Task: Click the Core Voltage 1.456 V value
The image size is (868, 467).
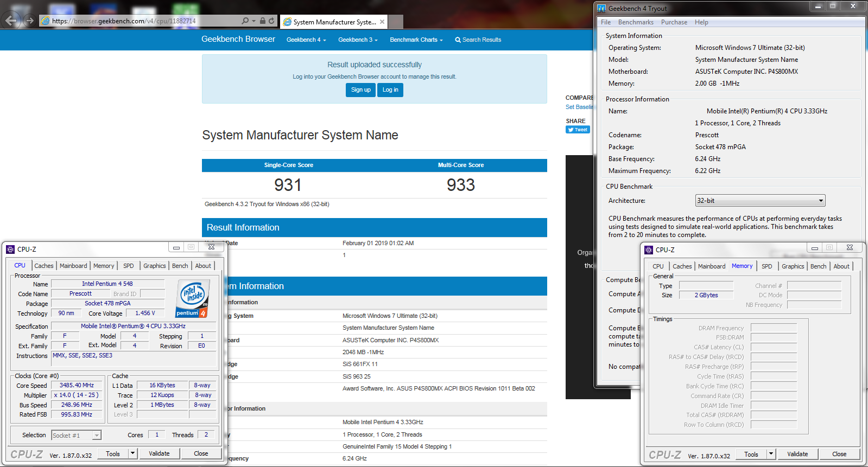Action: pyautogui.click(x=145, y=313)
